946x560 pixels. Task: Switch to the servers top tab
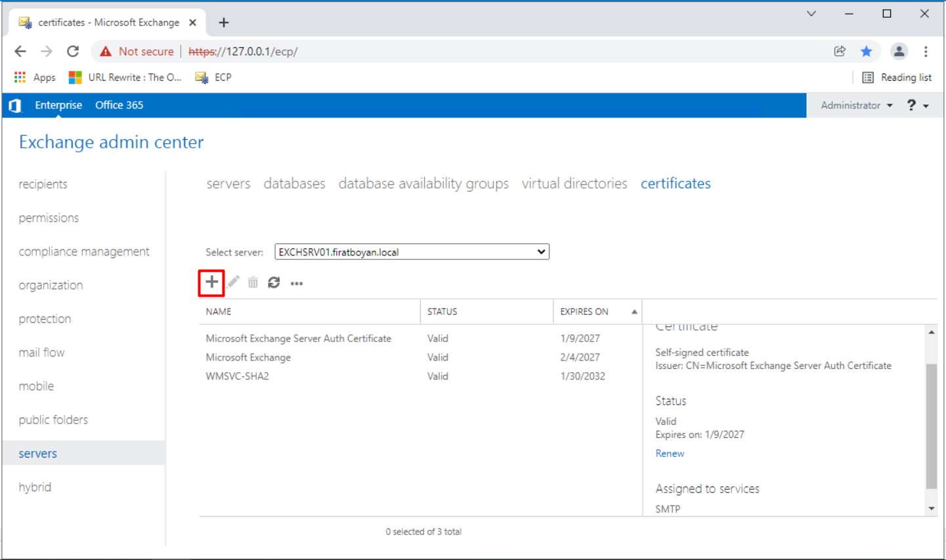[x=228, y=184]
